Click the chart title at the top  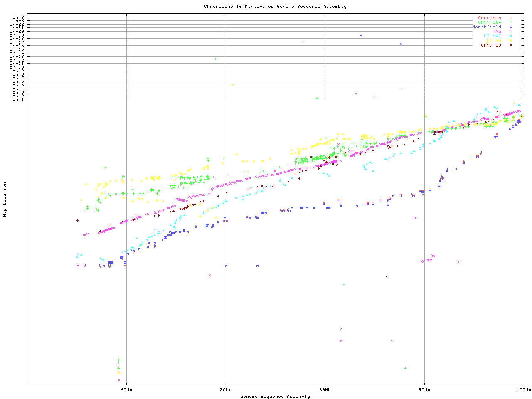pos(275,7)
